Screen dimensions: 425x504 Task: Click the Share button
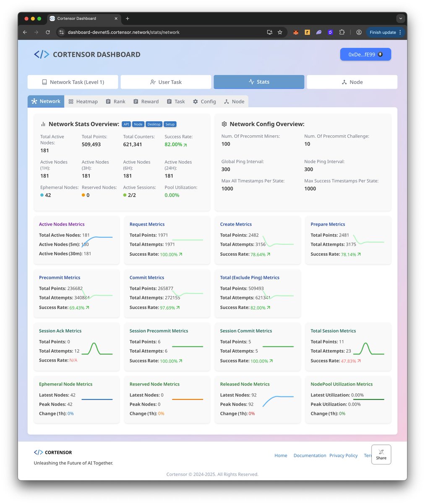click(x=381, y=454)
